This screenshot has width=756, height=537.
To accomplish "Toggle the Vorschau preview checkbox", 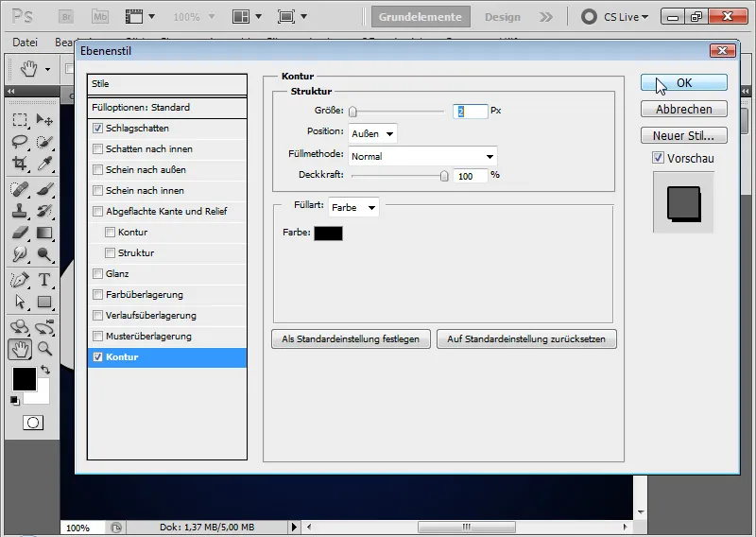I will 658,158.
